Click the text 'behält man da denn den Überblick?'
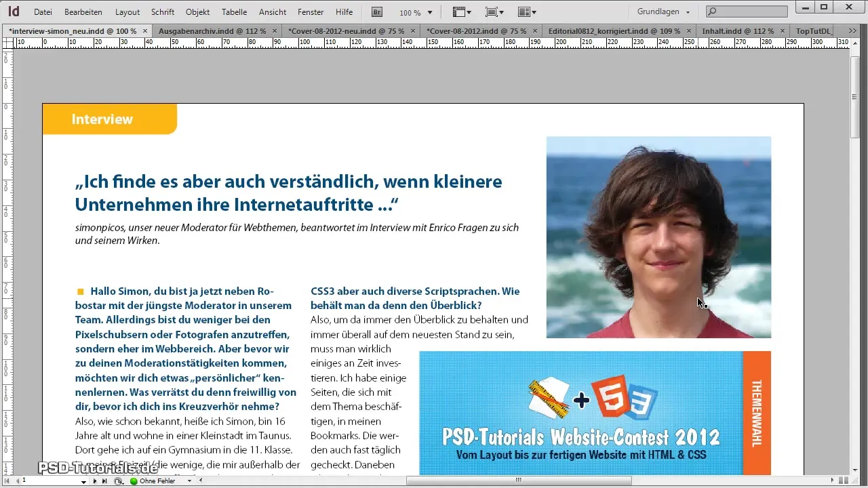 tap(396, 306)
